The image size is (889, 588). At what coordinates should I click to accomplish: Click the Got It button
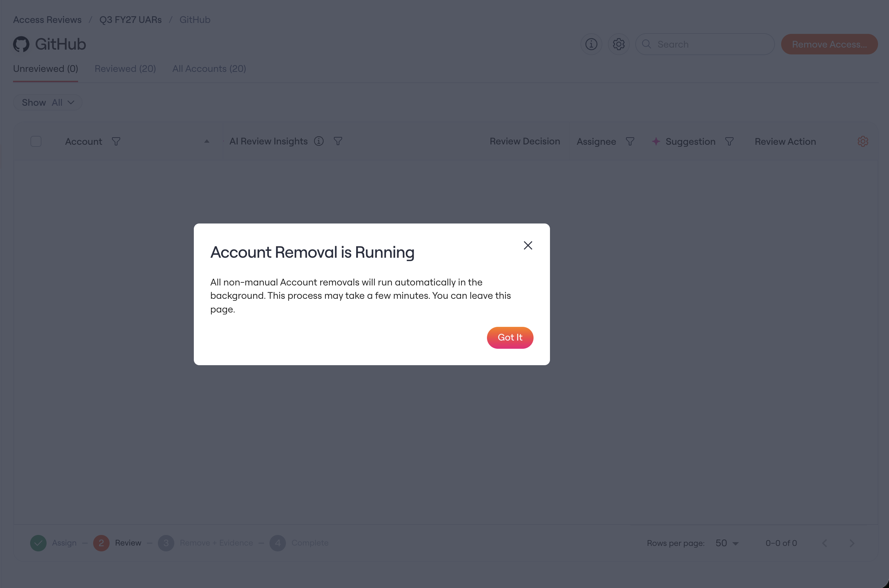coord(510,337)
